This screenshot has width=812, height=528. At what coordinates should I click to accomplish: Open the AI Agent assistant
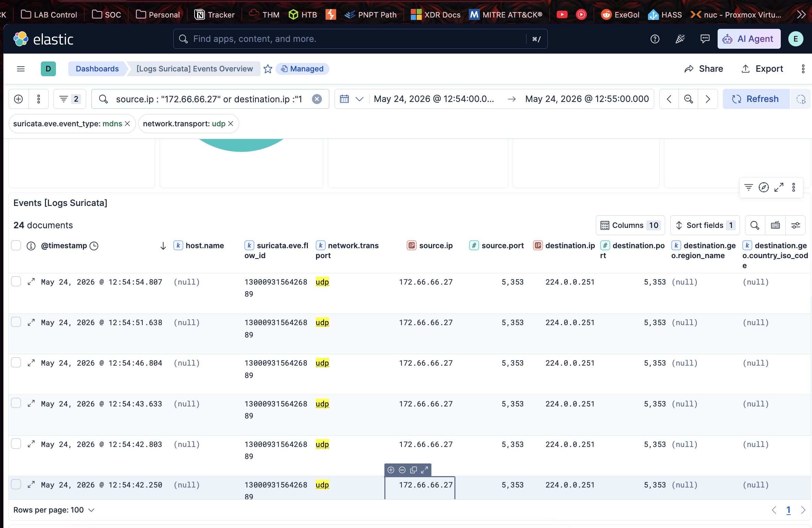[749, 39]
